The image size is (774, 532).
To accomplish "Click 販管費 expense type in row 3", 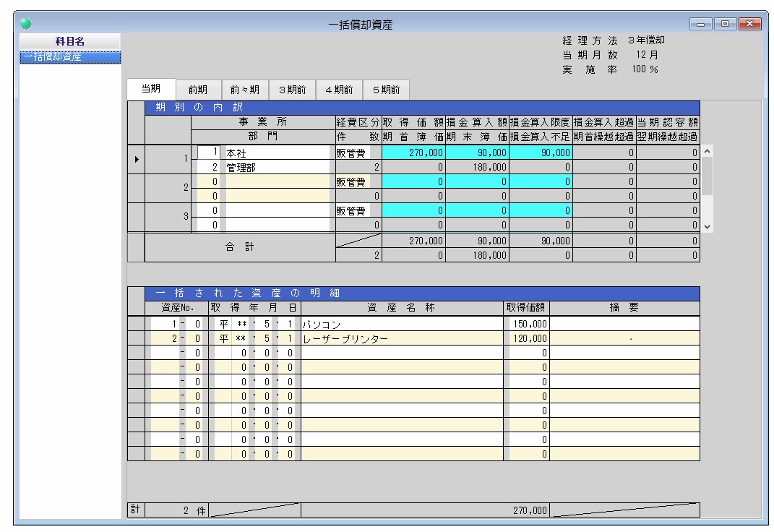I will (352, 211).
